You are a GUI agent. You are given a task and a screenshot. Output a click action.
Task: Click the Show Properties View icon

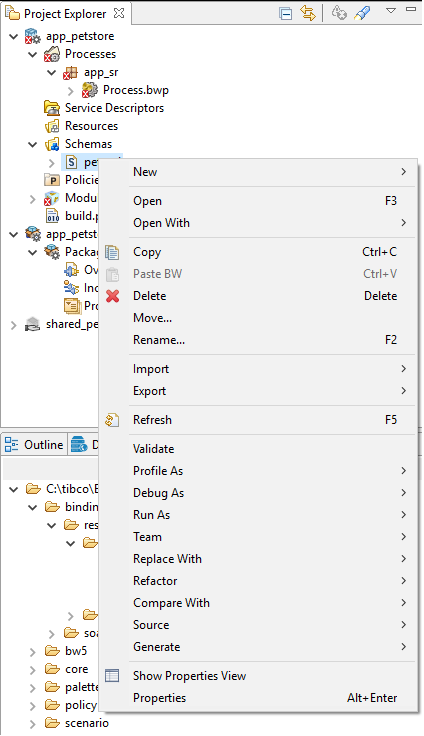(112, 676)
